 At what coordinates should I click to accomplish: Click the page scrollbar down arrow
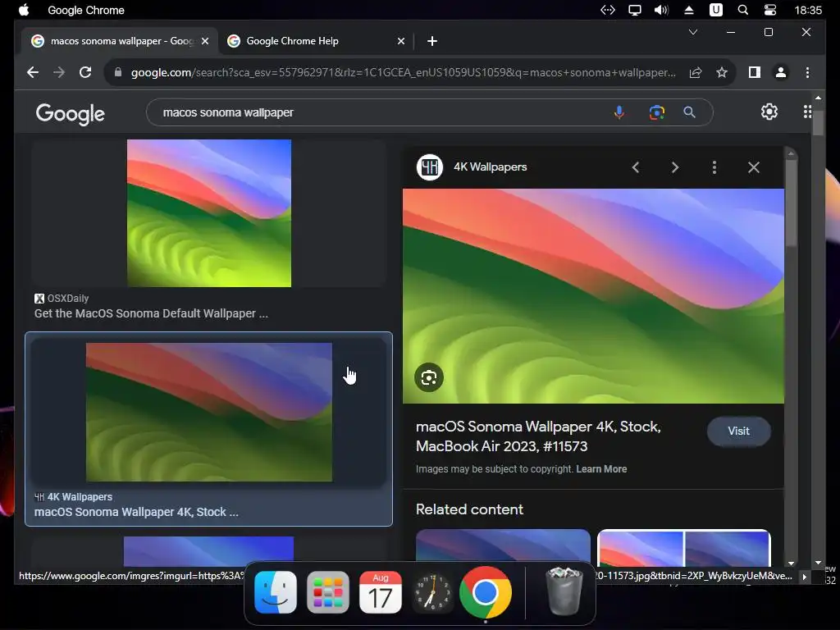point(818,563)
